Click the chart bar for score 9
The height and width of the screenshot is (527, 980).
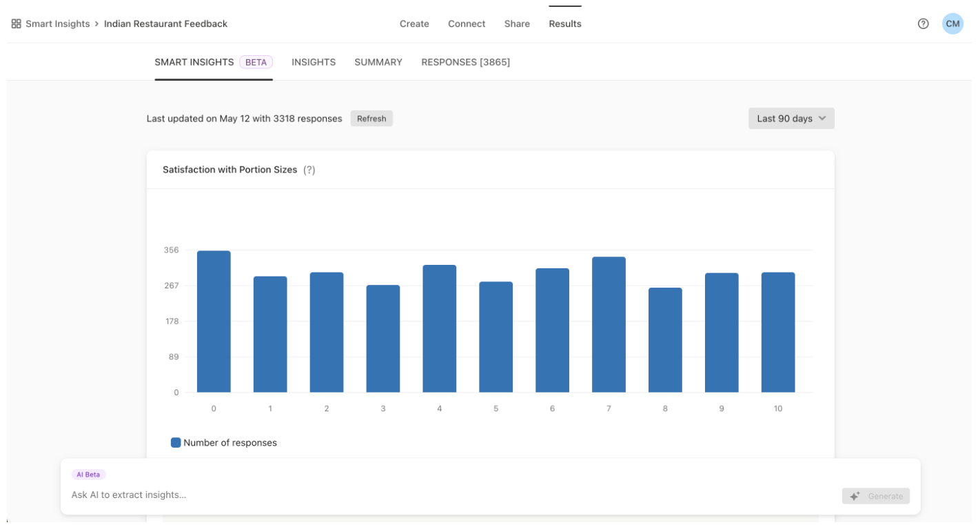722,333
